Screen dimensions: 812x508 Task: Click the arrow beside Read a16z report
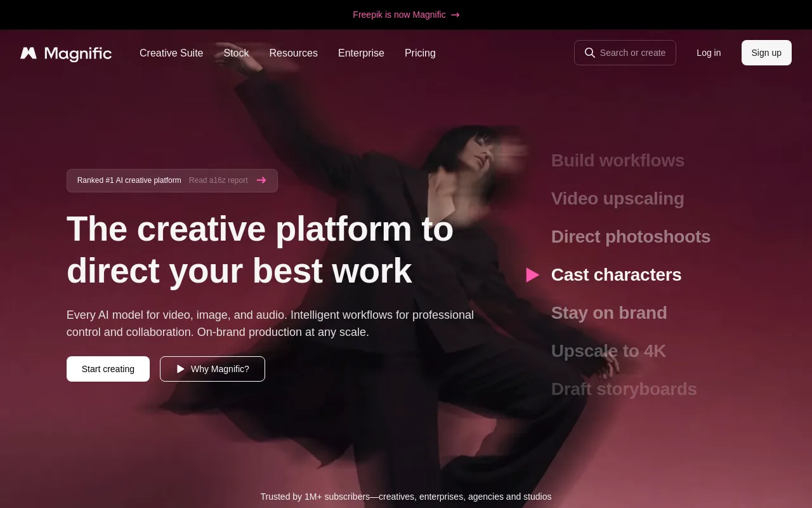point(261,180)
